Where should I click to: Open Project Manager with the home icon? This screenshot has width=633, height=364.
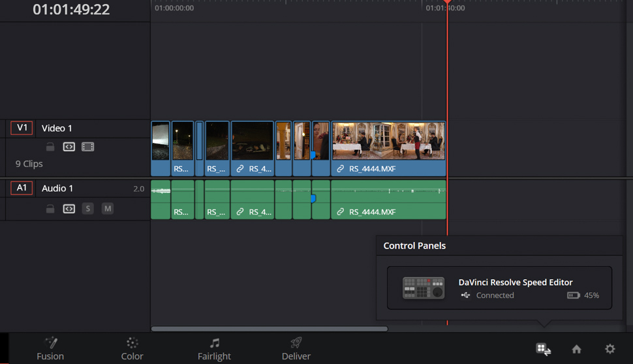coord(576,349)
